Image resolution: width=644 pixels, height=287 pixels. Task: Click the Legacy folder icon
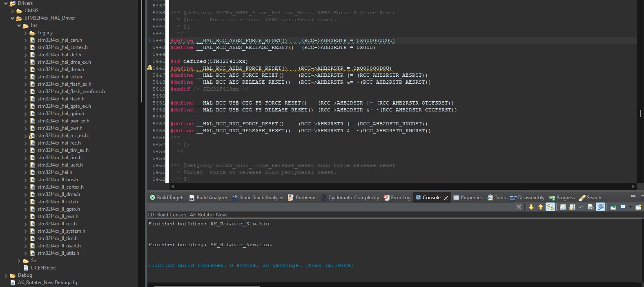pyautogui.click(x=32, y=33)
